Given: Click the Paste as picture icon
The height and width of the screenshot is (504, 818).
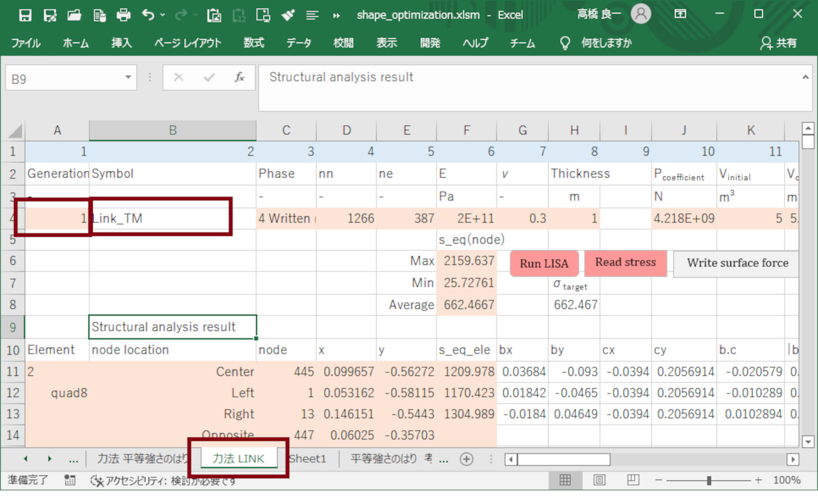Looking at the screenshot, I should (214, 15).
